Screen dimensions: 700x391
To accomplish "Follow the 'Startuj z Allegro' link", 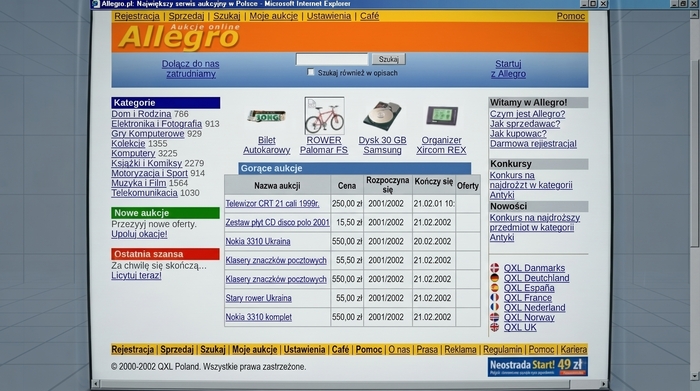I will coord(508,69).
